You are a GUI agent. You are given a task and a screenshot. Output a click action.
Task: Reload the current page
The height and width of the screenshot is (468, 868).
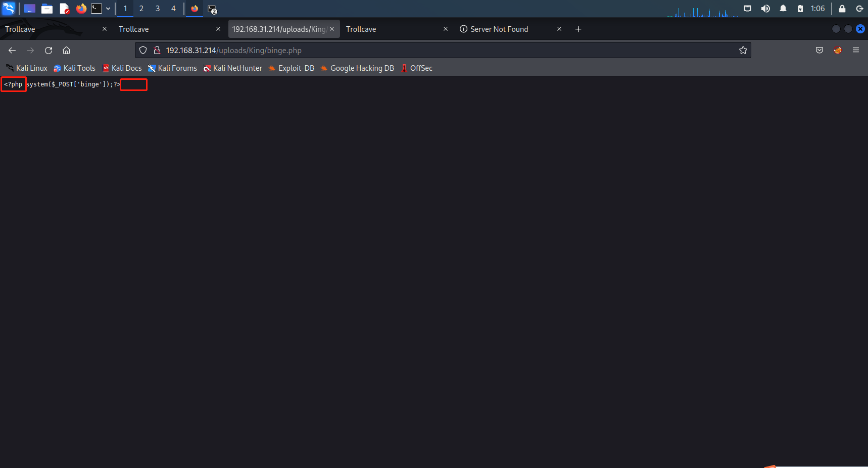49,51
